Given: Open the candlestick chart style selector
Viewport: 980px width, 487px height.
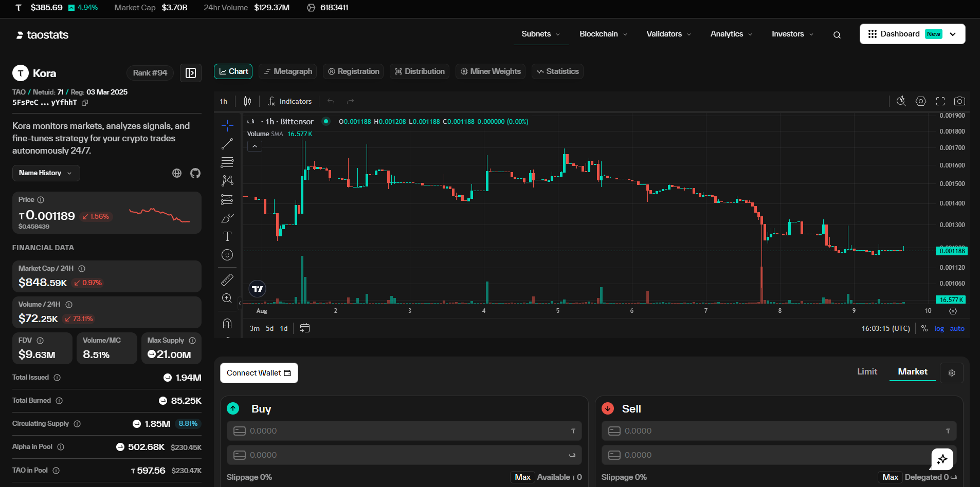Looking at the screenshot, I should (247, 101).
